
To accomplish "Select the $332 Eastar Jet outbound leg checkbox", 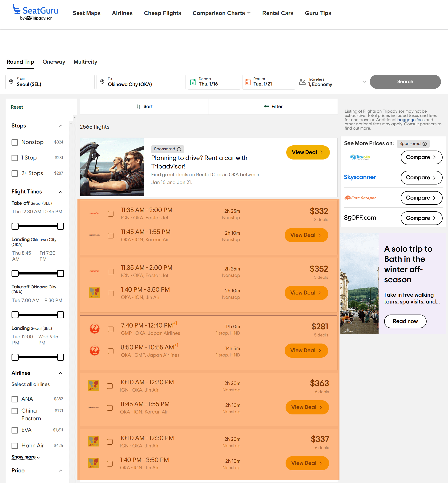I will (111, 214).
